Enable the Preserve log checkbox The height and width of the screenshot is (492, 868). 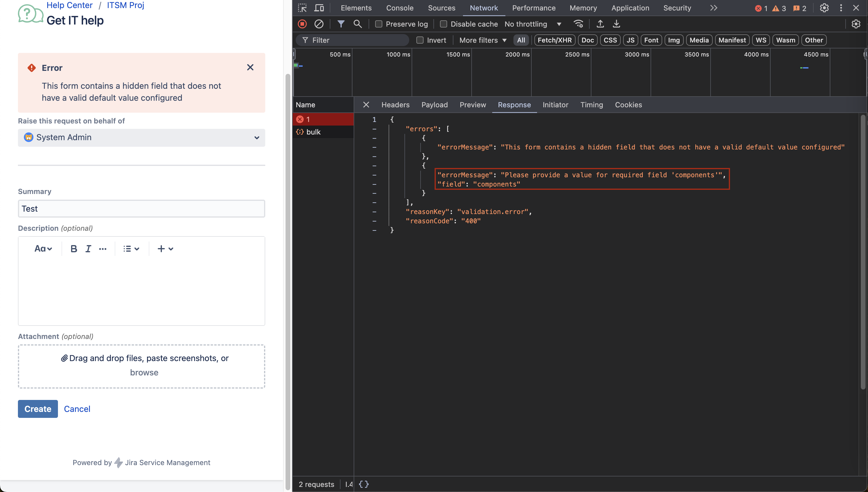379,24
